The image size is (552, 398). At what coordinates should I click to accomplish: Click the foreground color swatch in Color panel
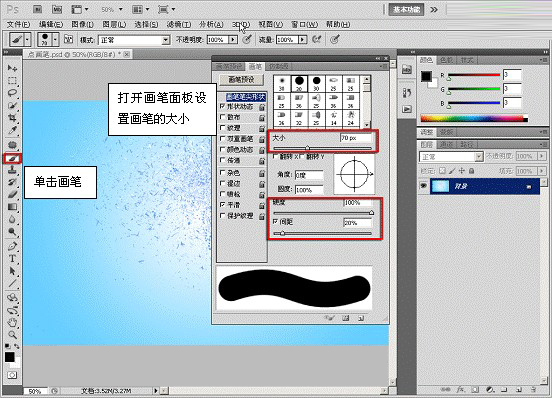[426, 76]
